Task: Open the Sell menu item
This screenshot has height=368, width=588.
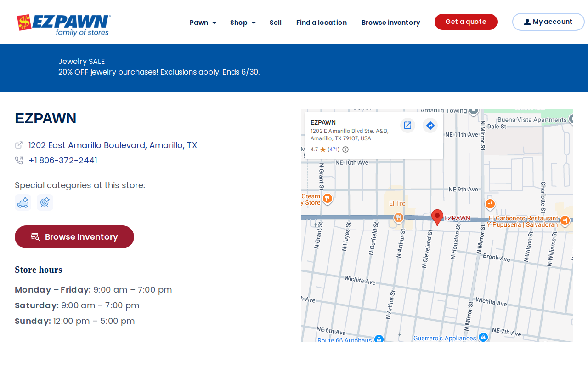Action: point(276,23)
